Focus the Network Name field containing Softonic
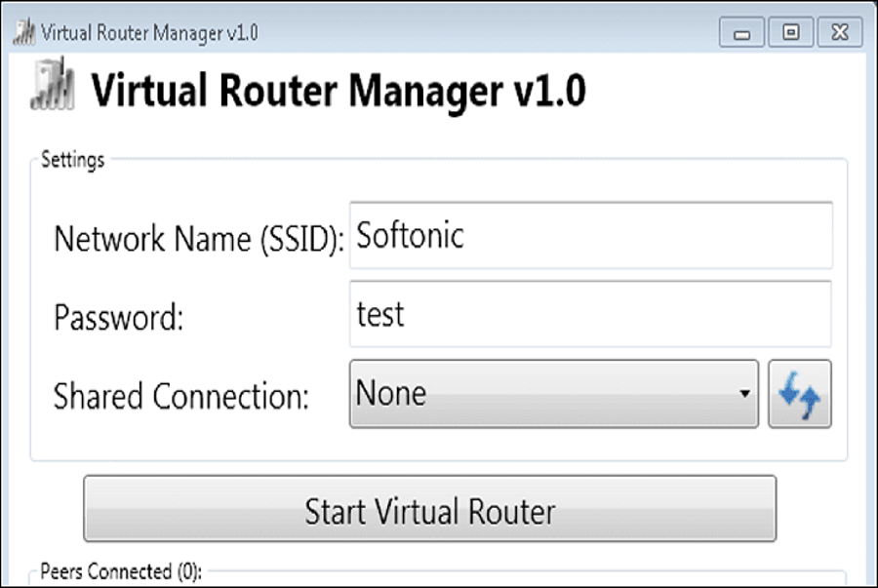This screenshot has height=588, width=878. pos(591,236)
